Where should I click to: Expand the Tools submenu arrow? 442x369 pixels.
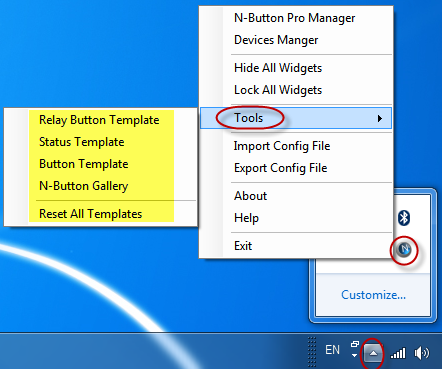380,118
